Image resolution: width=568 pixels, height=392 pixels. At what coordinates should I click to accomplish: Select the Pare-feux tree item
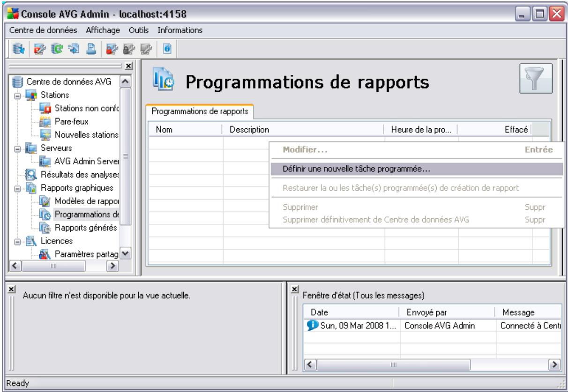72,122
